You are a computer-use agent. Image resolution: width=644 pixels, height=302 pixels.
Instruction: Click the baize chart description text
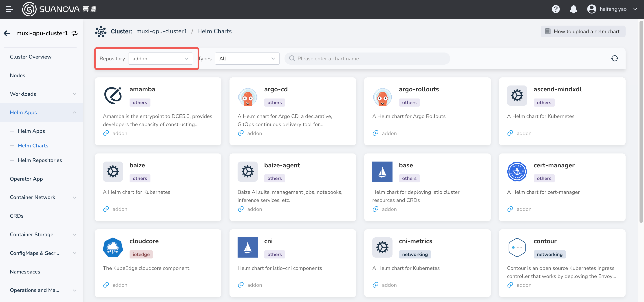pyautogui.click(x=137, y=192)
